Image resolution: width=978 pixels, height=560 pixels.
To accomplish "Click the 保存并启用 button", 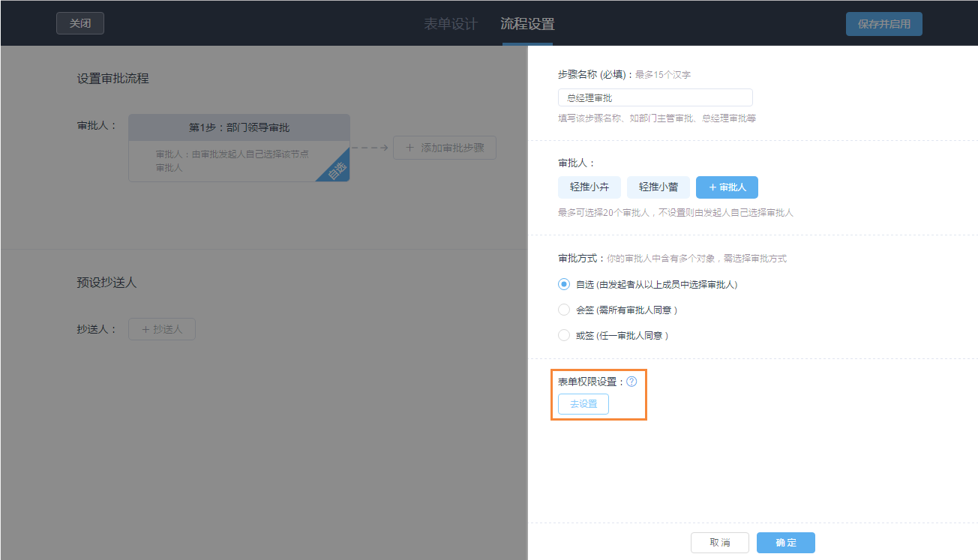I will coord(883,23).
